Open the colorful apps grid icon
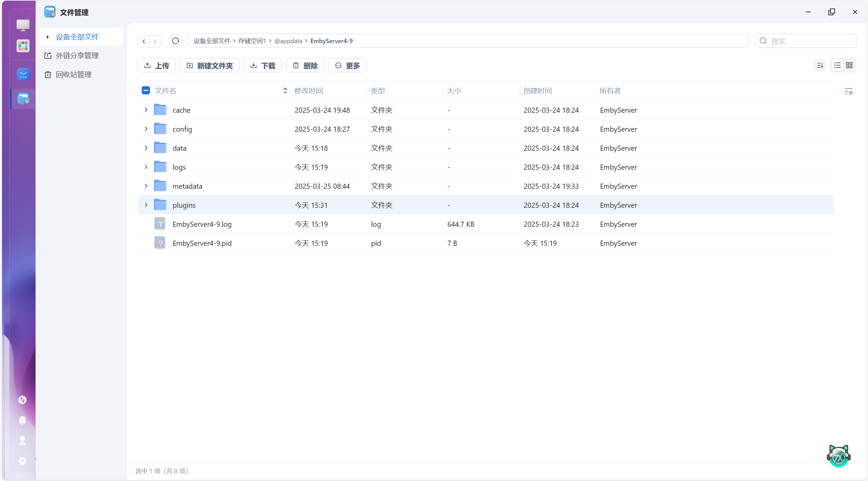Image resolution: width=868 pixels, height=481 pixels. [23, 45]
